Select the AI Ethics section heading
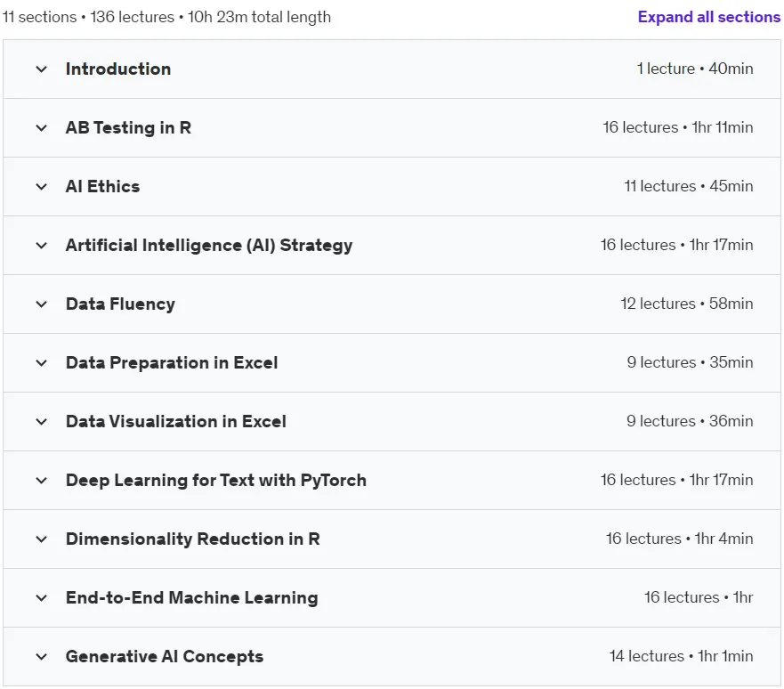Image resolution: width=784 pixels, height=689 pixels. click(103, 187)
